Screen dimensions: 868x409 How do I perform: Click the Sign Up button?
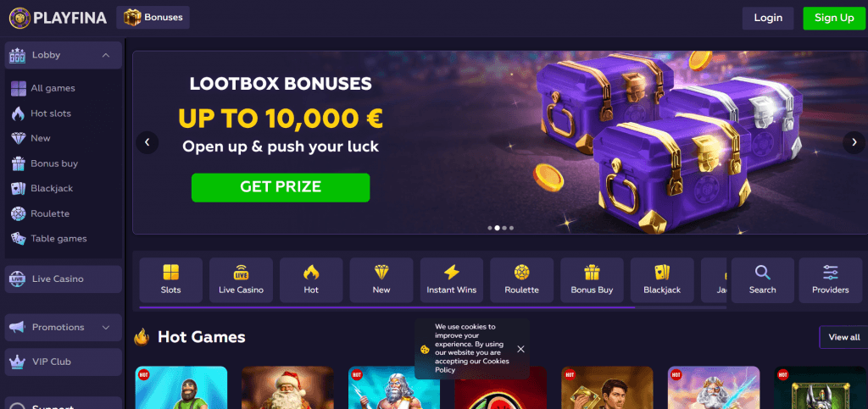point(834,19)
